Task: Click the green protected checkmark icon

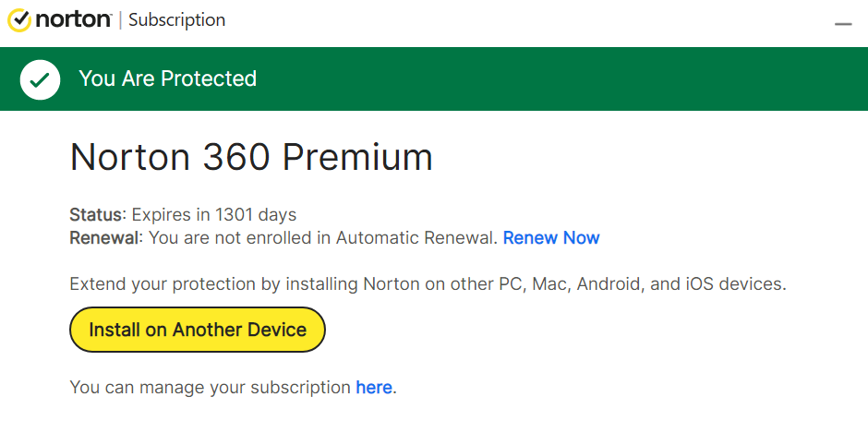Action: coord(40,79)
